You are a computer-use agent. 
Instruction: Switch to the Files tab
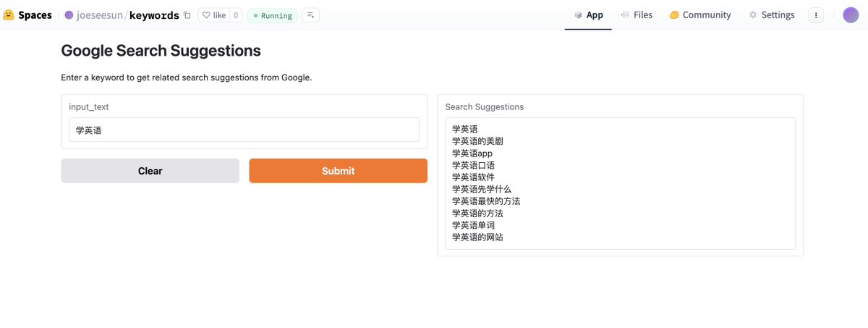[x=637, y=14]
